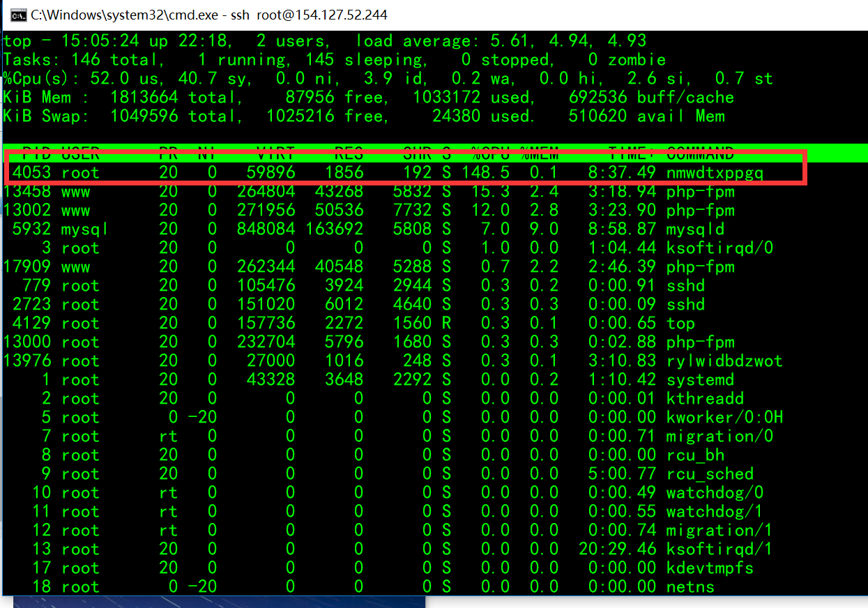Click the load average values in top line
The width and height of the screenshot is (868, 608).
578,41
